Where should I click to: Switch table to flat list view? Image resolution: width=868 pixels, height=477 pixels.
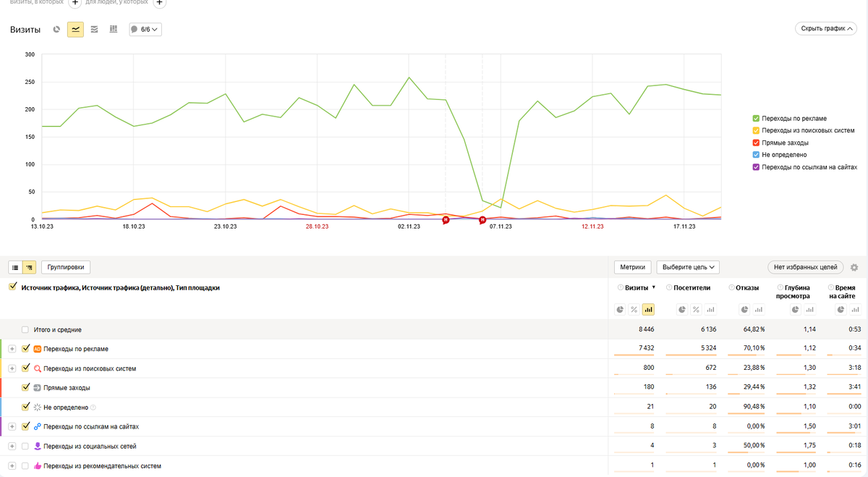point(15,267)
